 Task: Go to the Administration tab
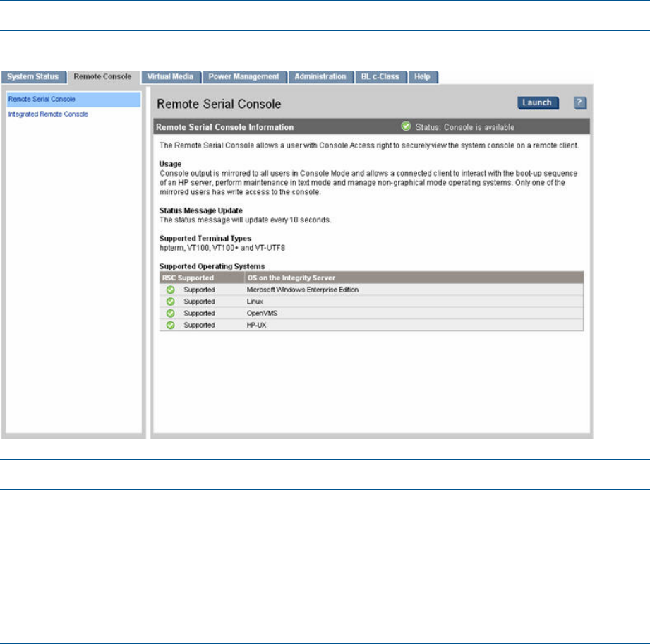[x=320, y=76]
